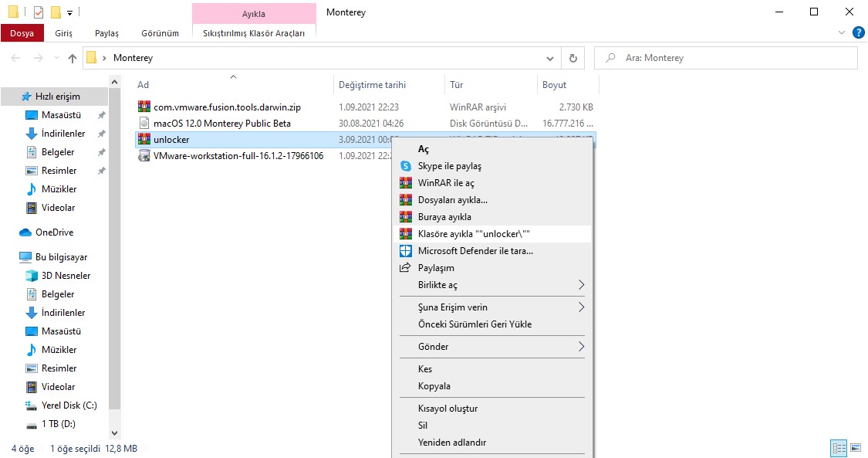Open the quick access toolbar customize dropdown

click(69, 12)
